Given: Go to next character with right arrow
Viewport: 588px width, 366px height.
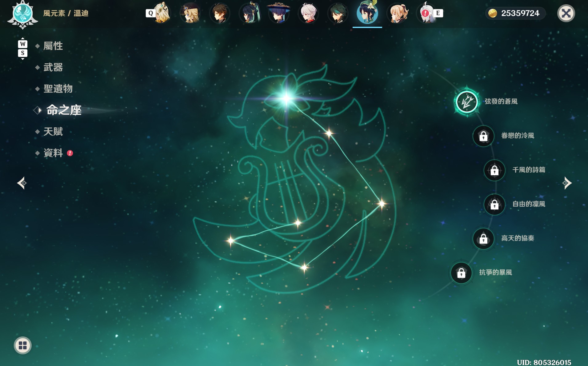Looking at the screenshot, I should coord(566,183).
